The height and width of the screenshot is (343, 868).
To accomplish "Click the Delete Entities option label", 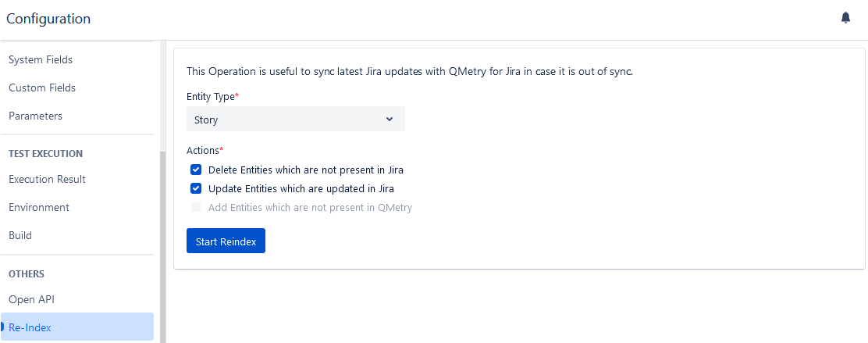I will (305, 170).
